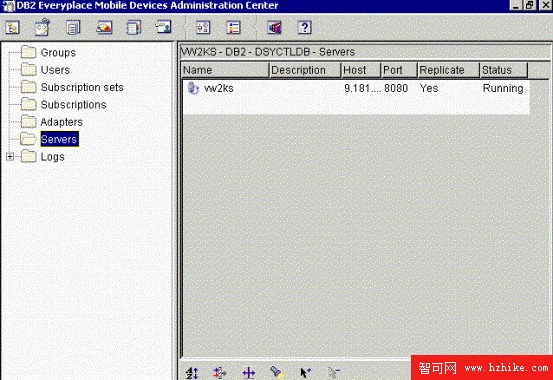Screen dimensions: 553x380
Task: Click the Description column header
Action: coord(305,70)
